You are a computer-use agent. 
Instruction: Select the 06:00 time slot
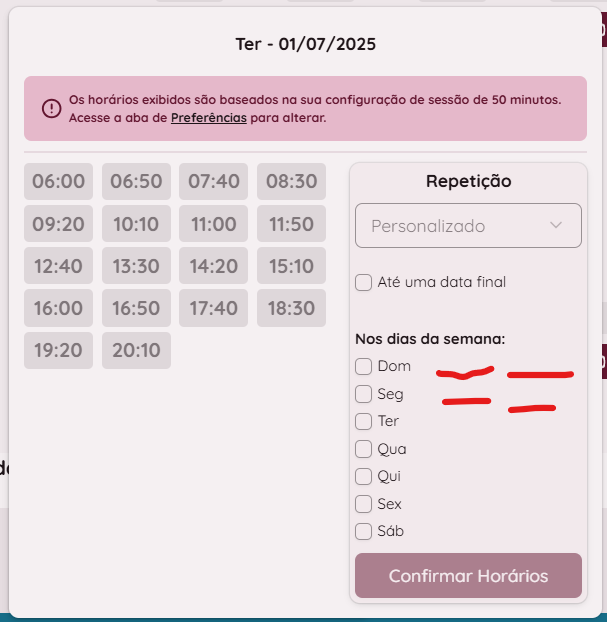click(x=59, y=182)
